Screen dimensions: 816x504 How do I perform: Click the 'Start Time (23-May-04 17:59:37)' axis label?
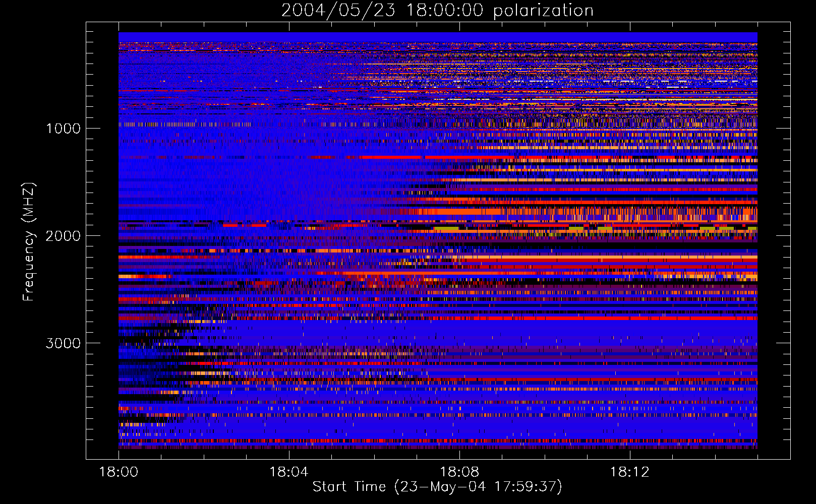[437, 487]
